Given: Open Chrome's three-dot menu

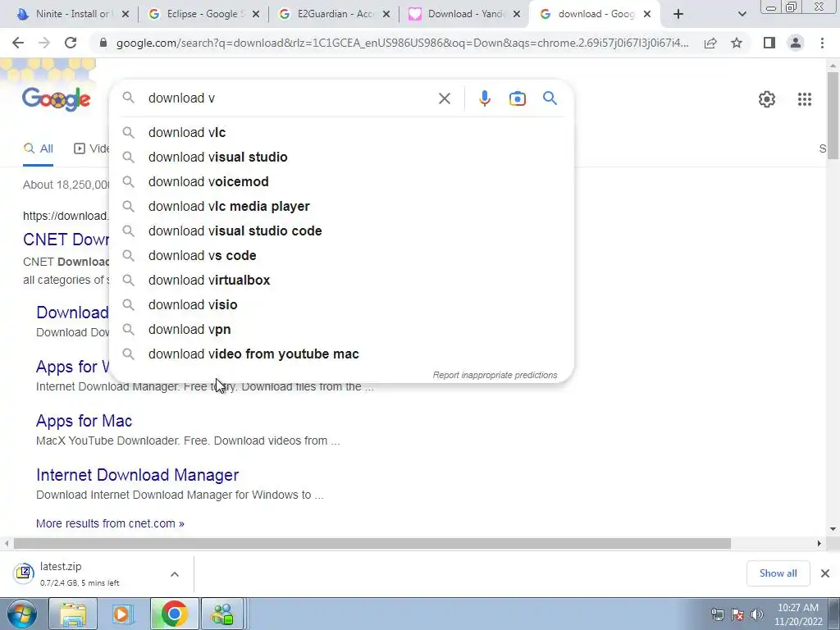Looking at the screenshot, I should point(822,43).
